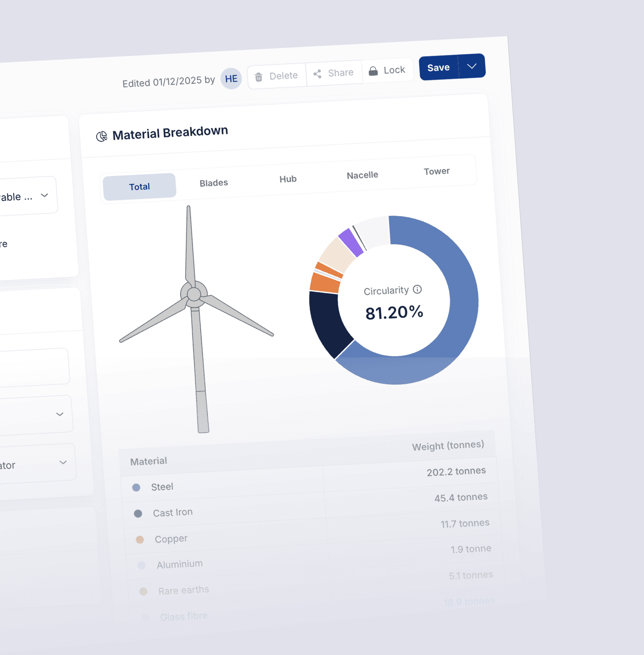
Task: Select the Total tab
Action: point(140,187)
